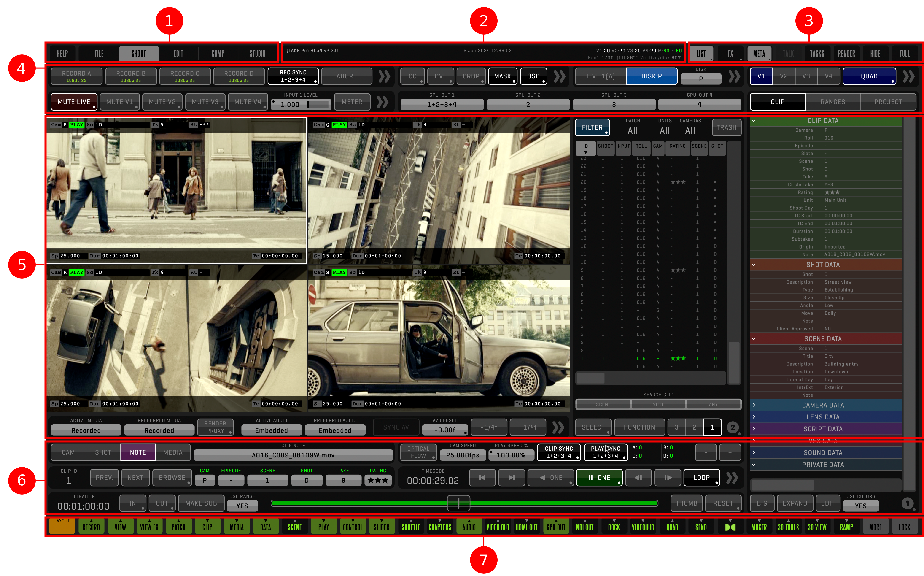This screenshot has width=924, height=576.
Task: Expand more record controls double-chevron
Action: [384, 76]
